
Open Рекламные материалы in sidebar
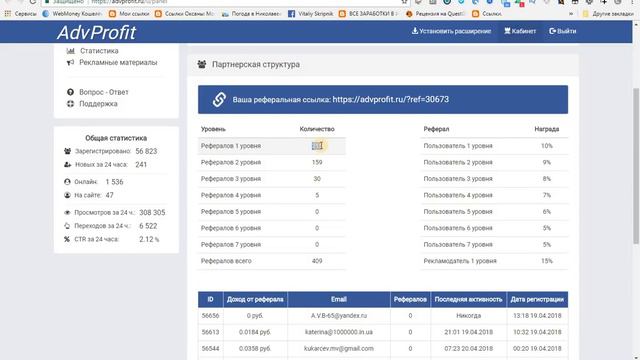click(x=118, y=62)
